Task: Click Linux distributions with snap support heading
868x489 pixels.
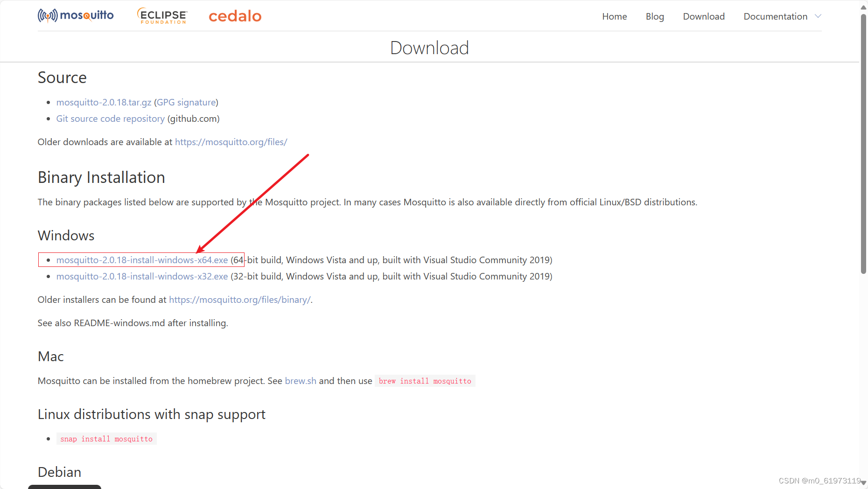Action: (x=151, y=414)
